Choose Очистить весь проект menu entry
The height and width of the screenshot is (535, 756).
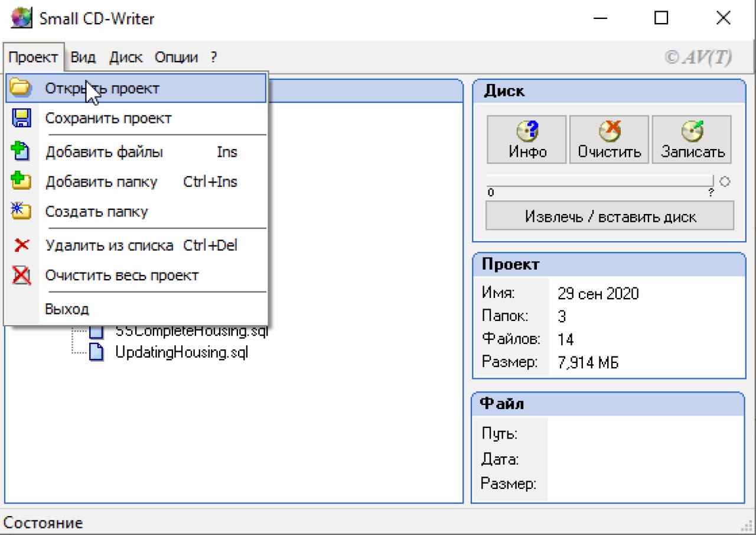click(136, 275)
